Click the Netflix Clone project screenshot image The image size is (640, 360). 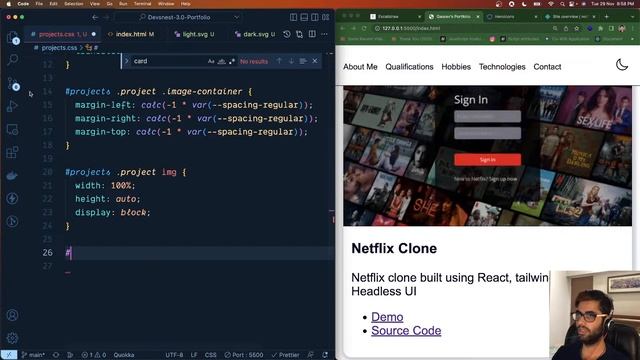[487, 156]
